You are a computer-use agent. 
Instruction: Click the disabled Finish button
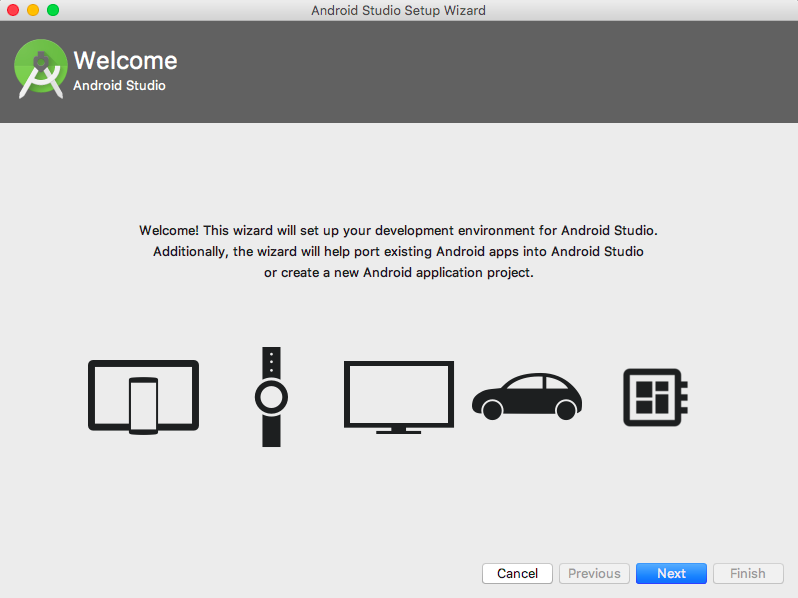click(x=748, y=574)
